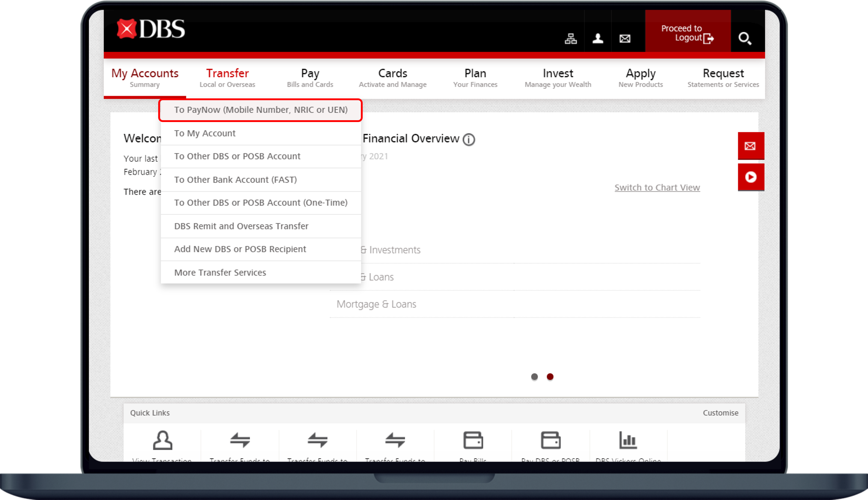Screen dimensions: 868x500
Task: Click the View Transaction person icon
Action: point(162,440)
